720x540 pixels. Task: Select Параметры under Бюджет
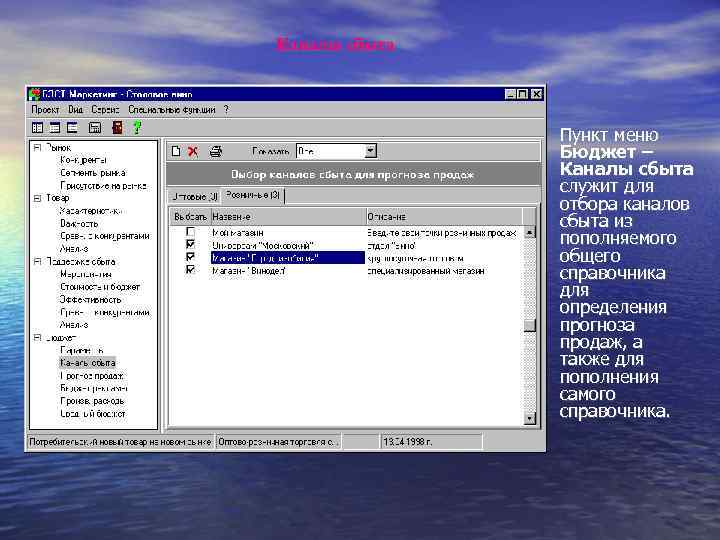(x=82, y=350)
